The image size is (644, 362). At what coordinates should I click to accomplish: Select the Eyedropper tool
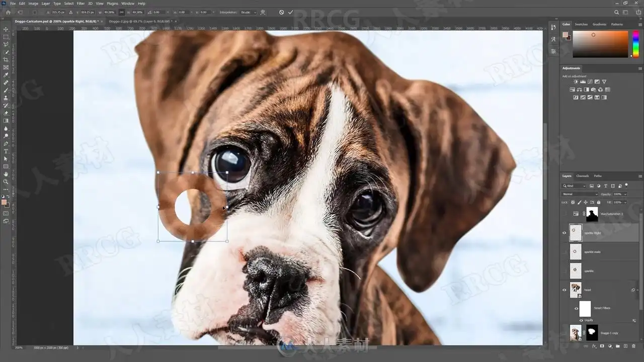pos(6,75)
